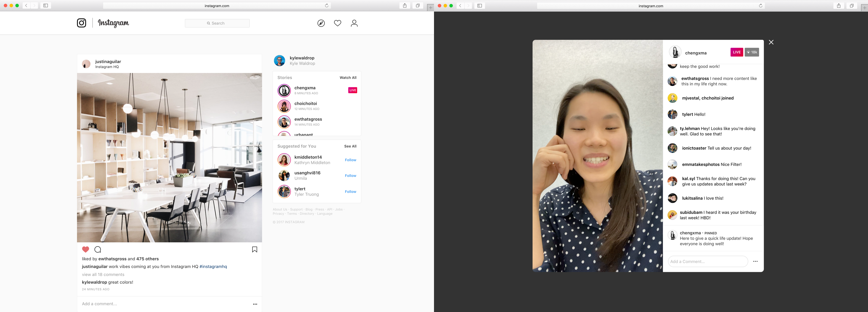
Task: Close the live video overlay with X
Action: (771, 42)
